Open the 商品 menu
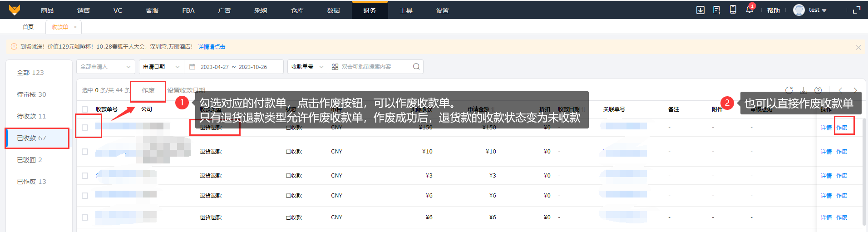Image resolution: width=868 pixels, height=232 pixels. coord(47,10)
